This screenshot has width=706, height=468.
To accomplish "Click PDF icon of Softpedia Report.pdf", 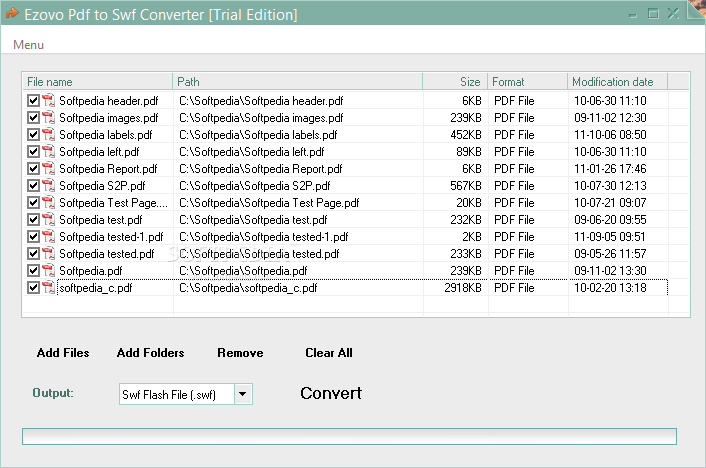I will pyautogui.click(x=48, y=168).
